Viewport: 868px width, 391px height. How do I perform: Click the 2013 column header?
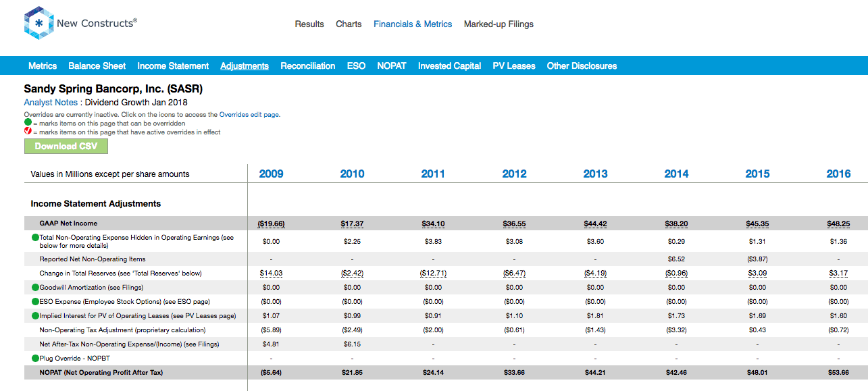coord(595,174)
